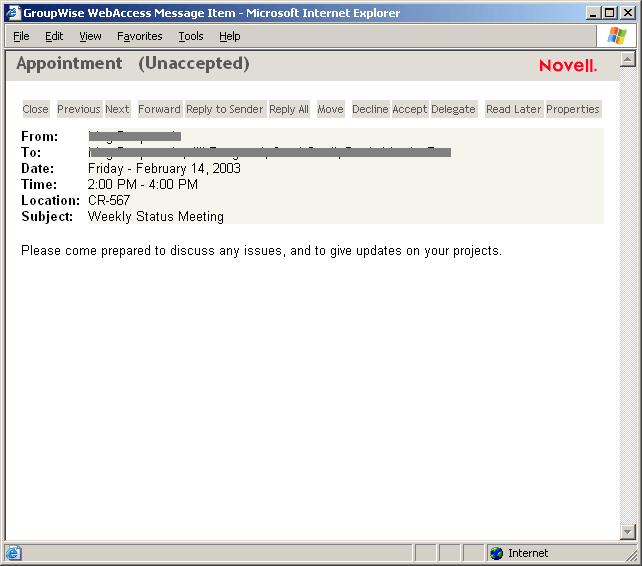Click the Windows flag throbber icon
642x566 pixels.
(x=617, y=36)
